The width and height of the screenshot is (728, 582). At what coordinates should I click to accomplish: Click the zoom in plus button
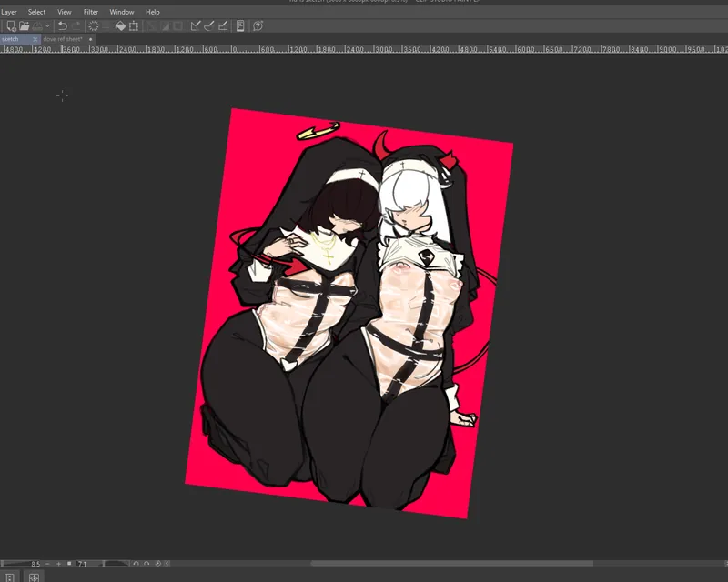(58, 564)
